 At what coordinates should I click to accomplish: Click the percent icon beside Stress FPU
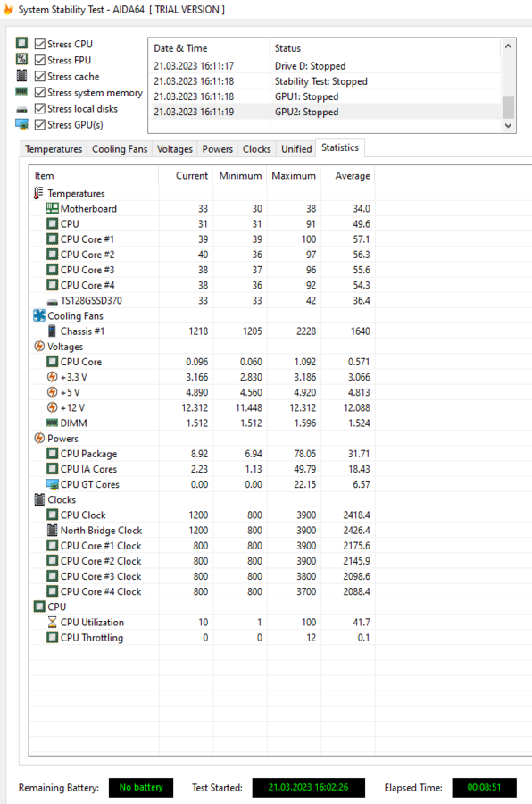tap(21, 59)
